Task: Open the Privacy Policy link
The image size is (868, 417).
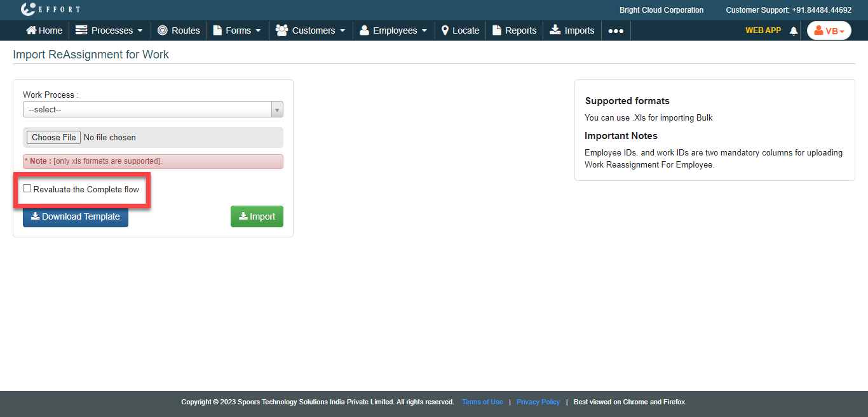Action: click(x=538, y=402)
